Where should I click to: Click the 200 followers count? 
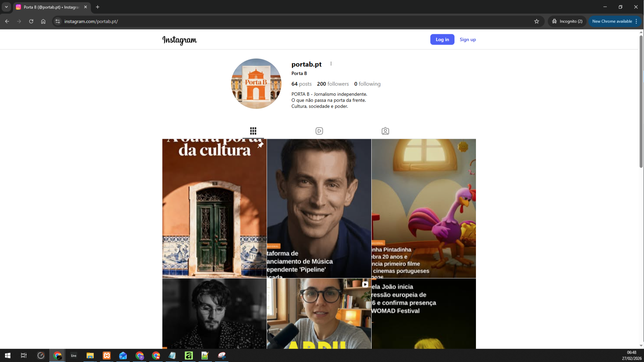pos(333,84)
